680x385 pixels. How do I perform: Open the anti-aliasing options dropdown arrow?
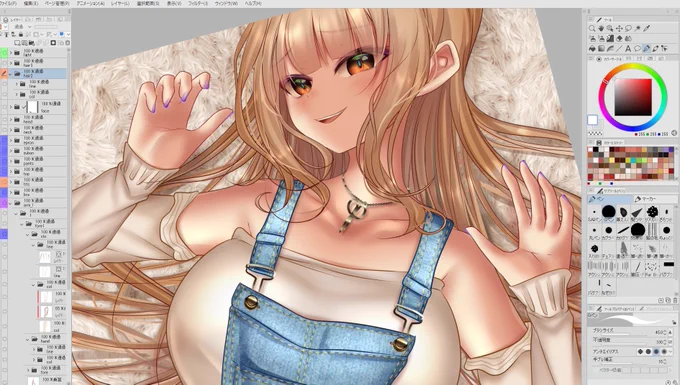[x=671, y=352]
